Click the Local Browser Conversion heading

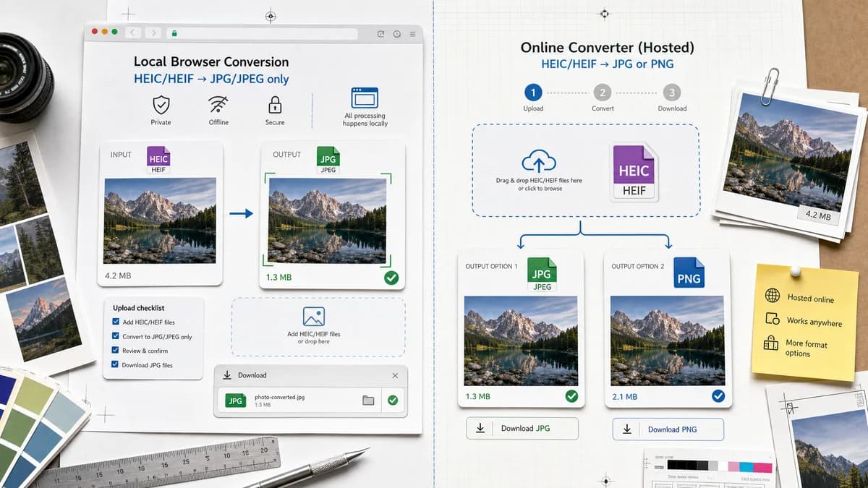coord(211,62)
